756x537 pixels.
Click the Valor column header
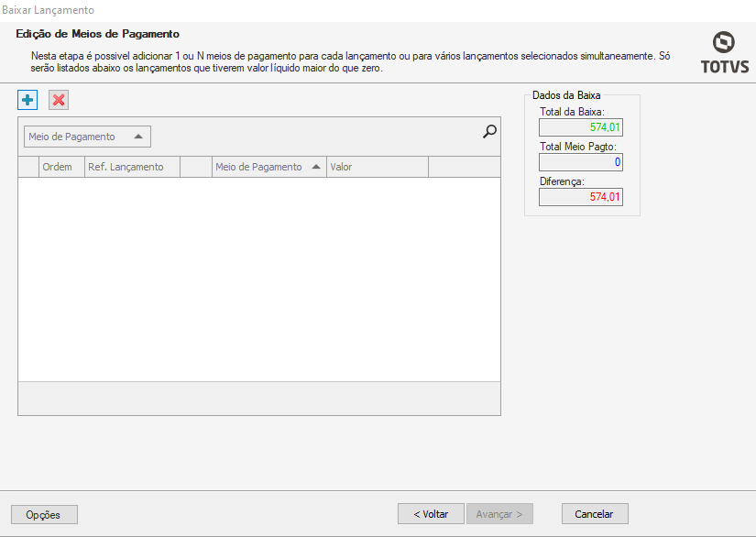point(377,167)
